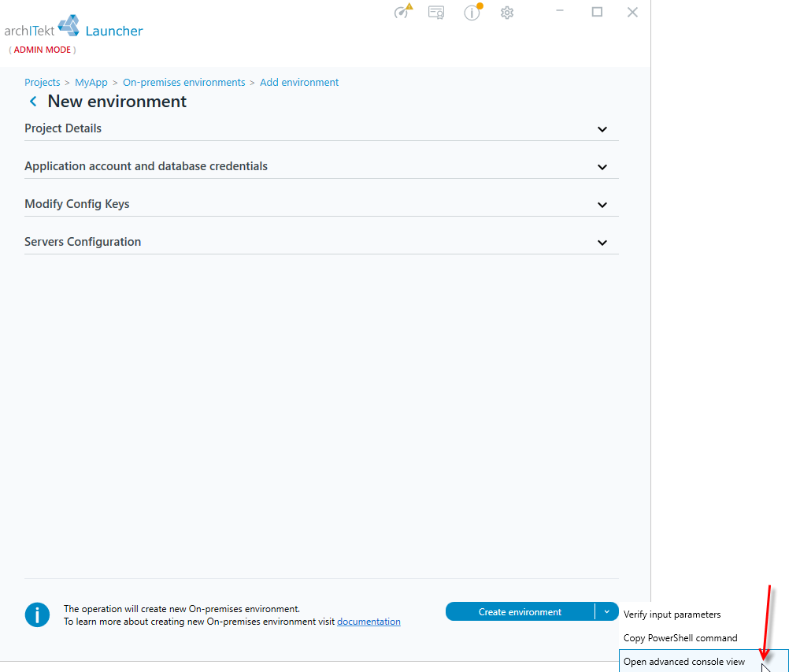789x672 pixels.
Task: Select Verify input parameters menu item
Action: pyautogui.click(x=672, y=614)
